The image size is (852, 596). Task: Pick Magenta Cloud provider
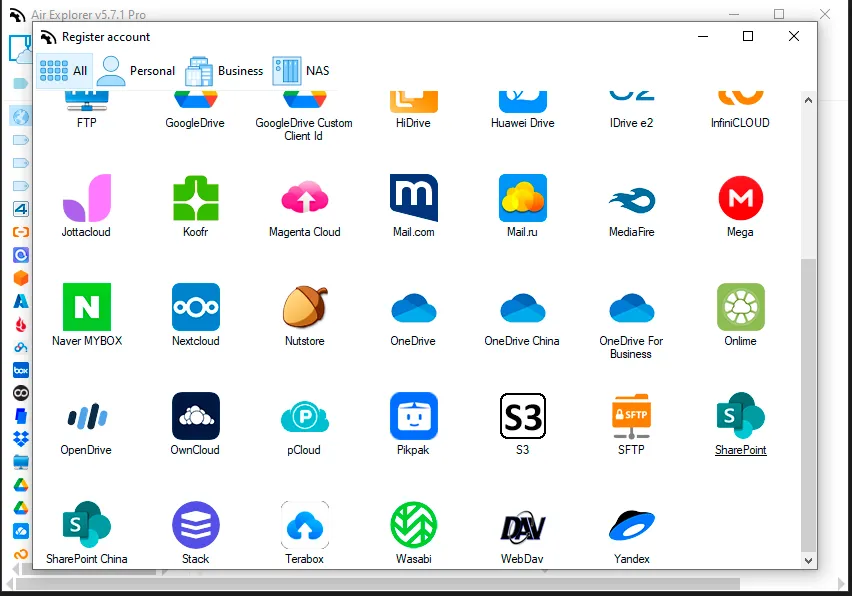[x=305, y=198]
